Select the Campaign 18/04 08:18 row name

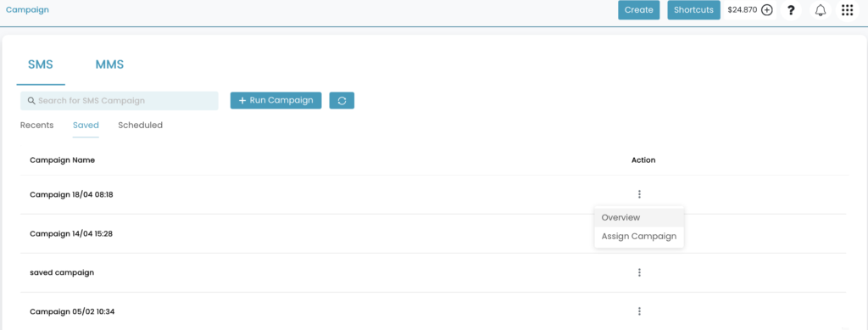[x=71, y=195]
